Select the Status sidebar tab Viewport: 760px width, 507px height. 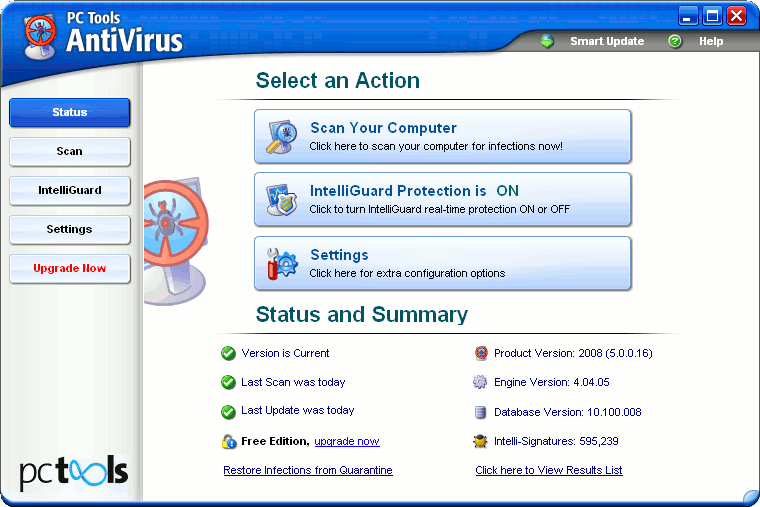pos(70,112)
